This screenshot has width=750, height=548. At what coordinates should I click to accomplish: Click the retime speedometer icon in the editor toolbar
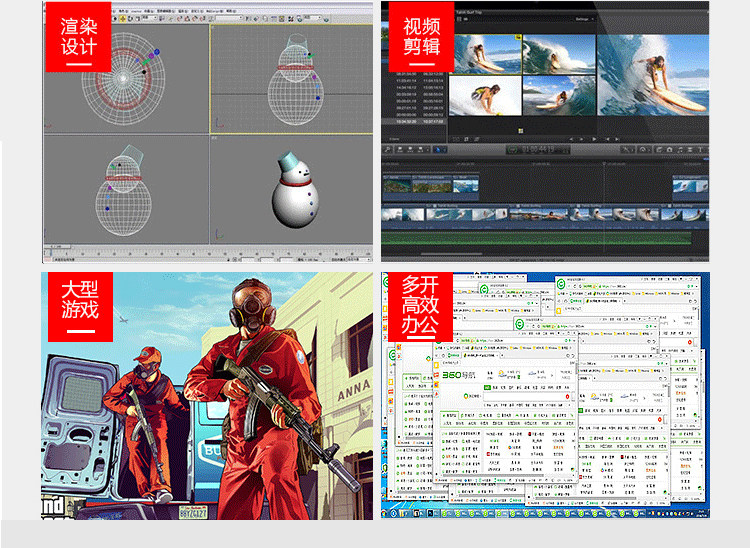click(643, 149)
